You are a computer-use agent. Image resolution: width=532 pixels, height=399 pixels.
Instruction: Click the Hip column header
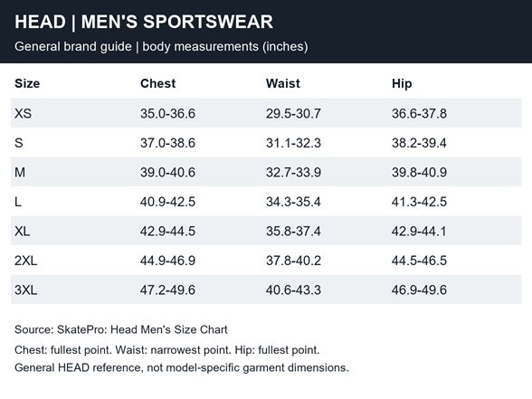[402, 83]
